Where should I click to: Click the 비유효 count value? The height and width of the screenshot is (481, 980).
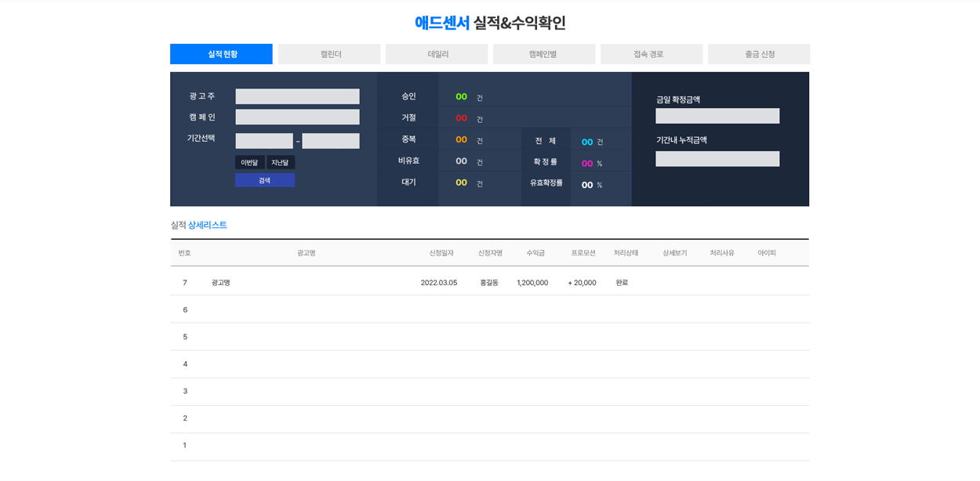pyautogui.click(x=462, y=161)
